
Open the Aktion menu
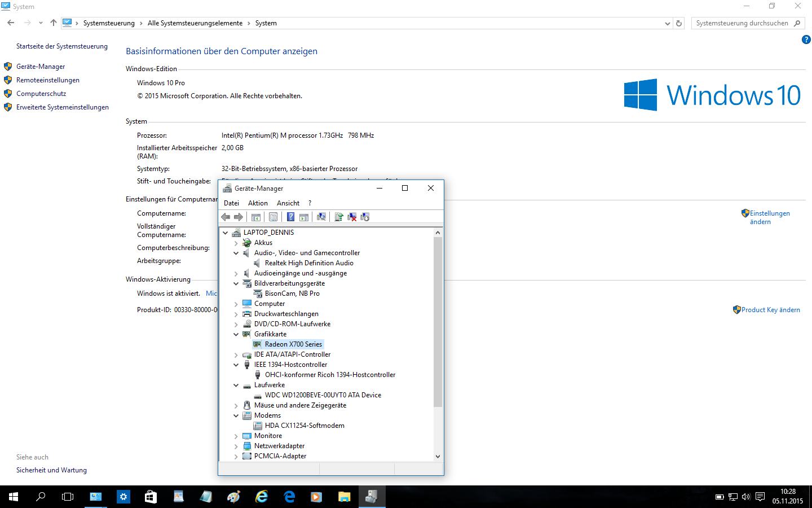(258, 203)
